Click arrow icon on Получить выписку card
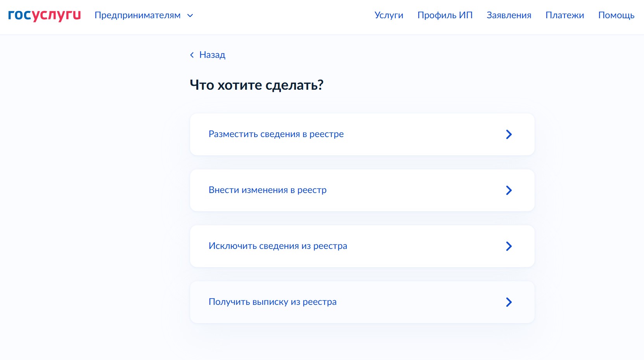This screenshot has height=360, width=644. click(509, 302)
